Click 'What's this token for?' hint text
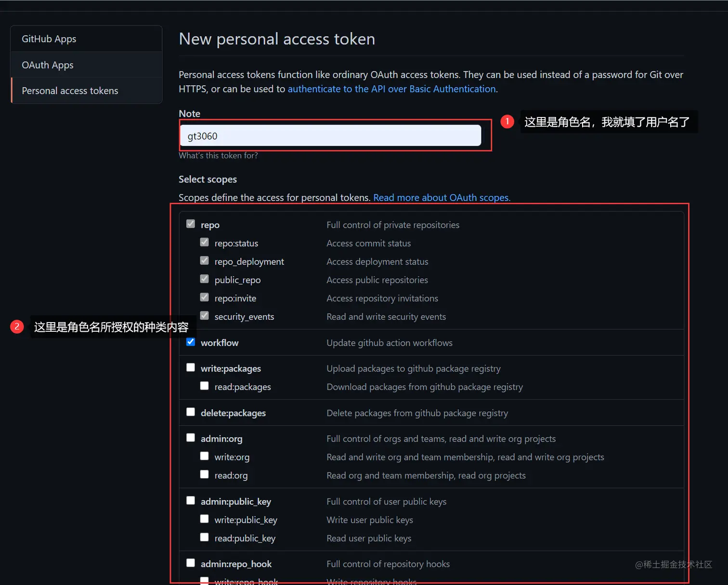 coord(218,156)
